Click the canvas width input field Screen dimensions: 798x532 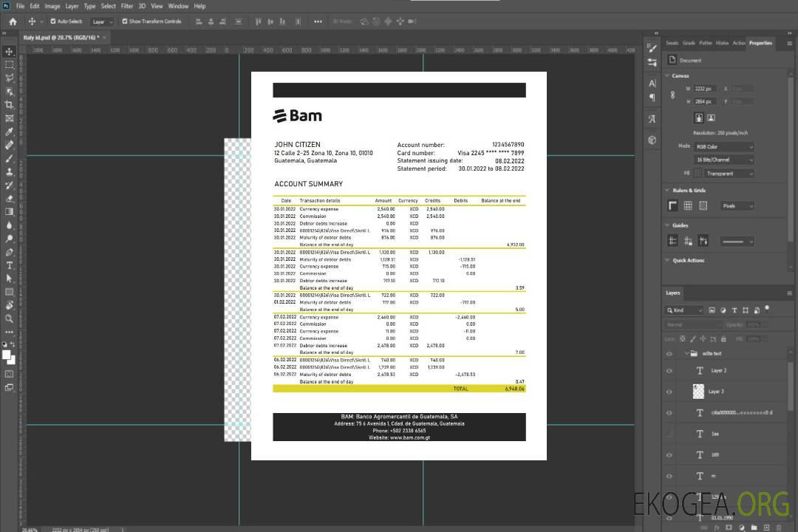(705, 89)
